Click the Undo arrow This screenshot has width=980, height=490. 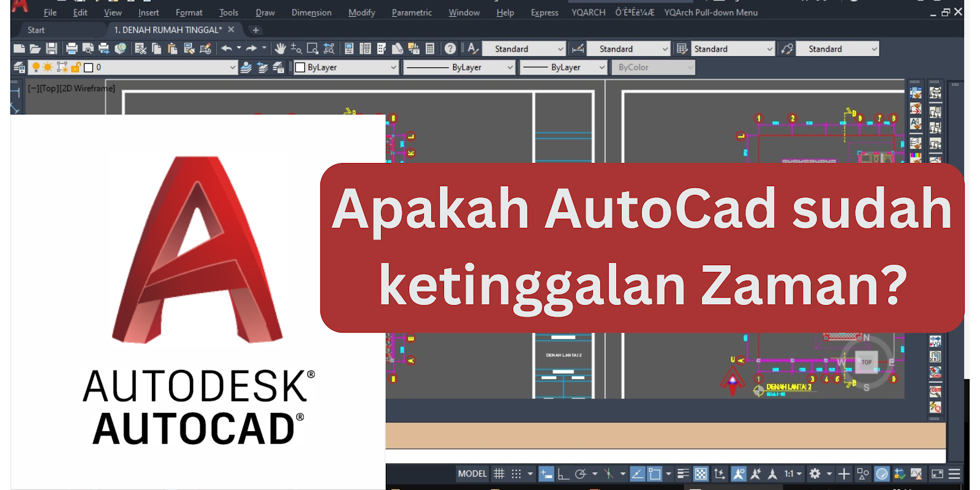227,48
